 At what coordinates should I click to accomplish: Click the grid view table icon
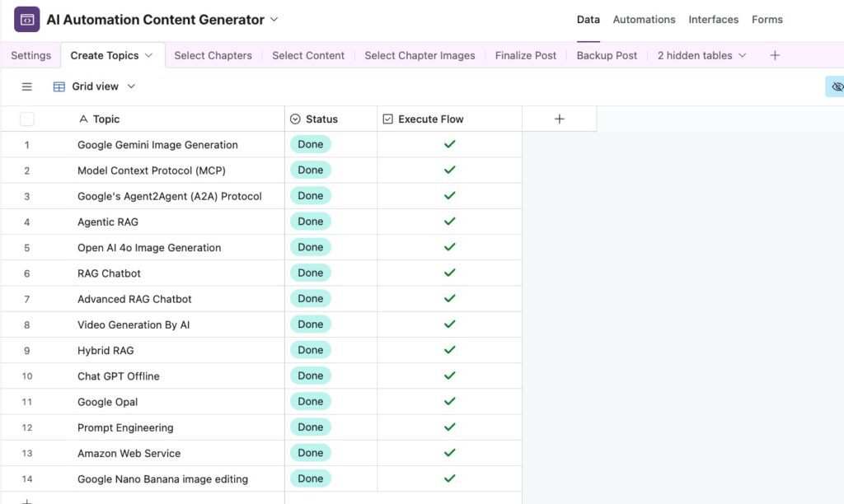(59, 86)
